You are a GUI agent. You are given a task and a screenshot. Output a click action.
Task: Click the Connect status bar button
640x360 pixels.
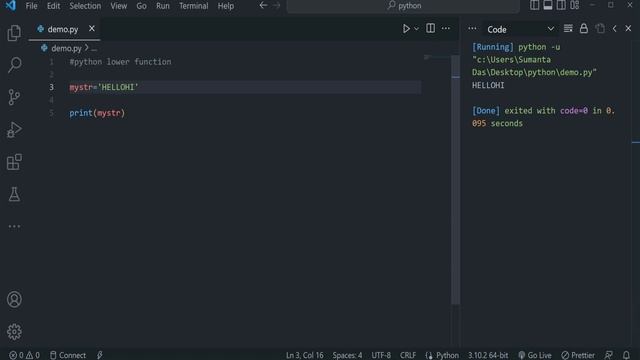68,355
